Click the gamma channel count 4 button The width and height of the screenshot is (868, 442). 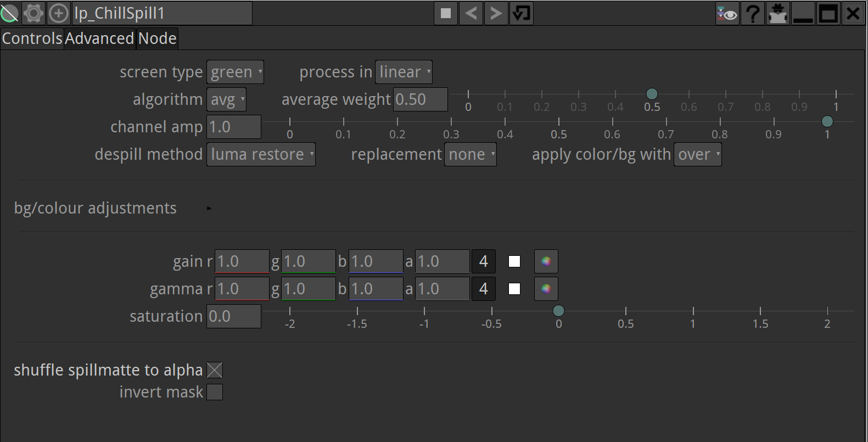[483, 289]
